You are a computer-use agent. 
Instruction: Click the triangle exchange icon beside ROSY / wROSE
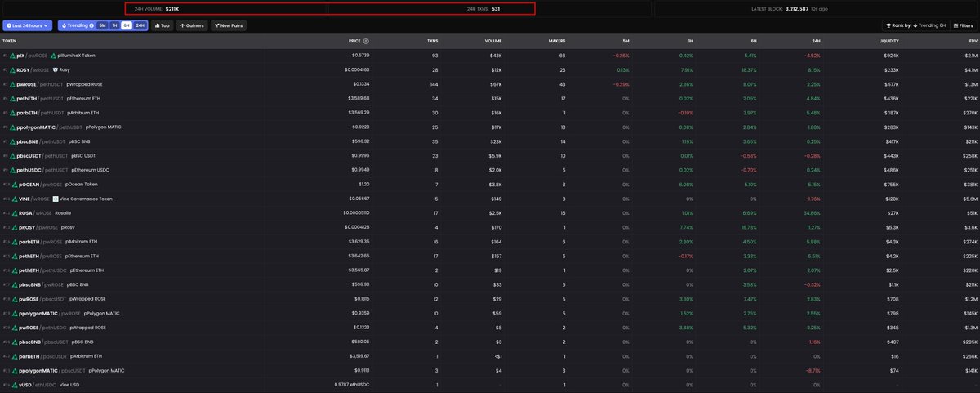13,70
